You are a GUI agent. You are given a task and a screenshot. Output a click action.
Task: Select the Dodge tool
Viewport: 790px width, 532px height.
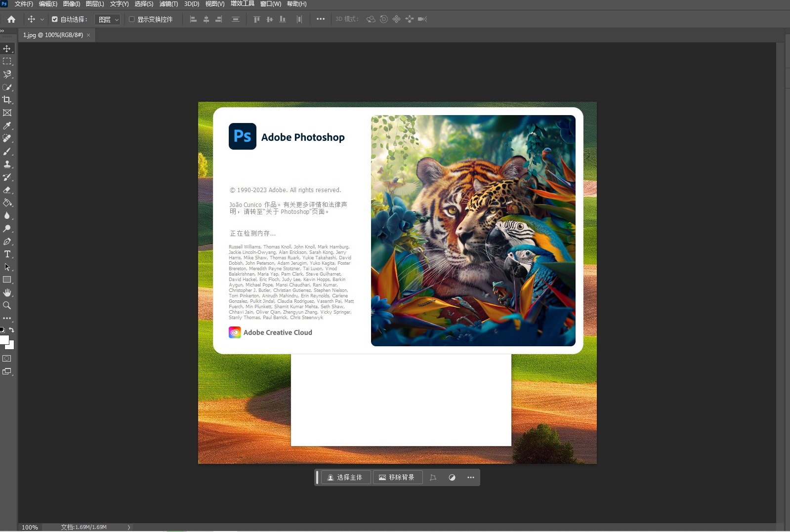tap(7, 228)
